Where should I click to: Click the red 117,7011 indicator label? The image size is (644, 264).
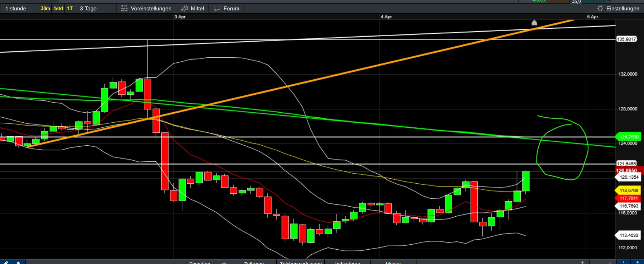point(629,198)
